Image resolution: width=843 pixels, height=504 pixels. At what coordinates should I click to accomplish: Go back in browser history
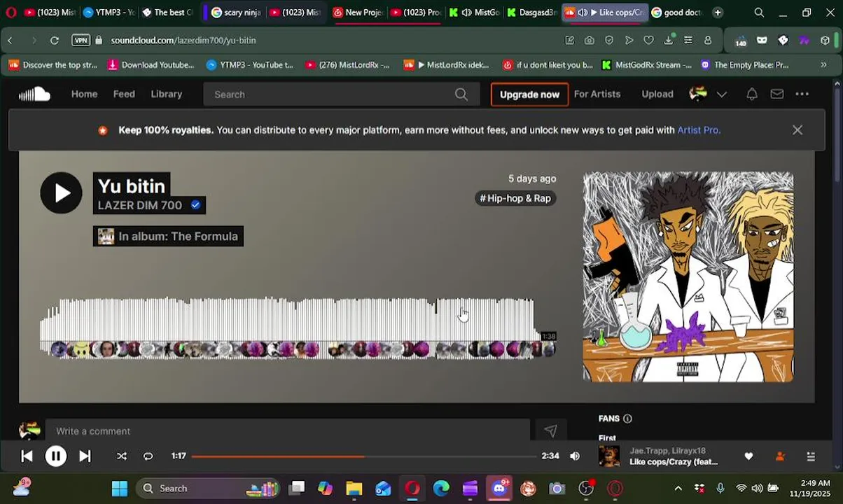click(x=11, y=41)
